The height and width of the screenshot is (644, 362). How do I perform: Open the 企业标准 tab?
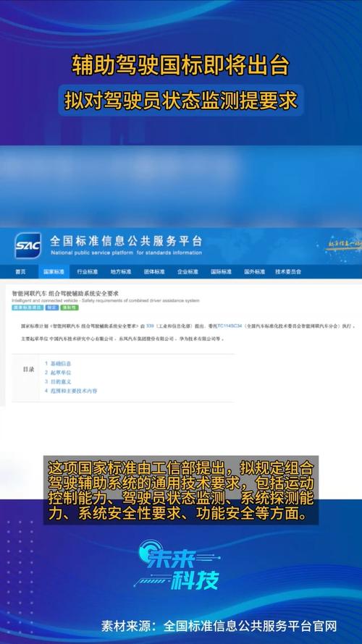188,272
